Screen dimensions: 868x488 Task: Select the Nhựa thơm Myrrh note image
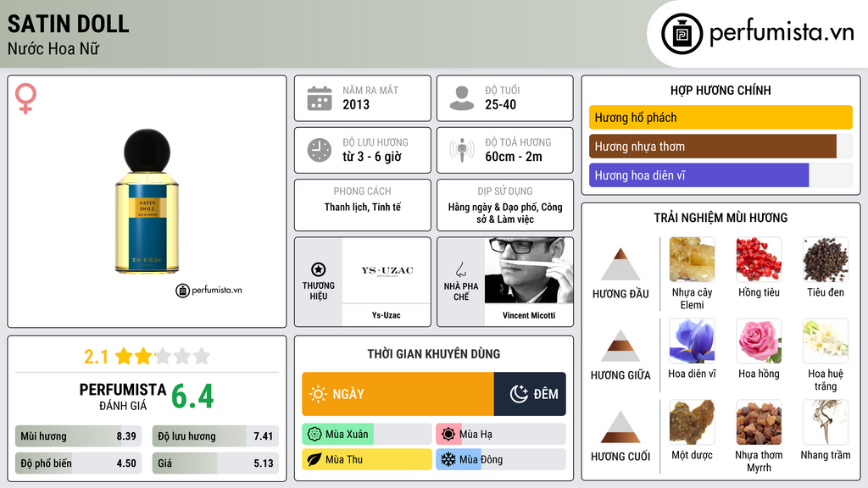pyautogui.click(x=759, y=422)
